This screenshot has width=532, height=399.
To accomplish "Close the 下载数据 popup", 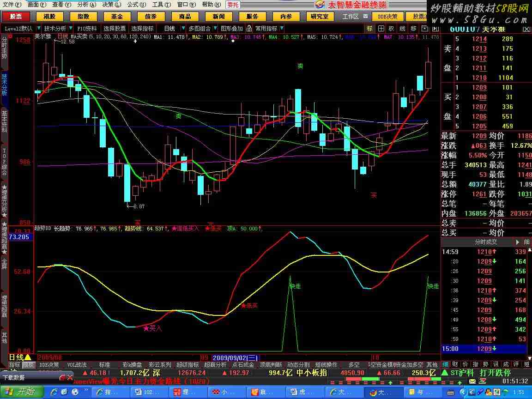I will (x=70, y=377).
